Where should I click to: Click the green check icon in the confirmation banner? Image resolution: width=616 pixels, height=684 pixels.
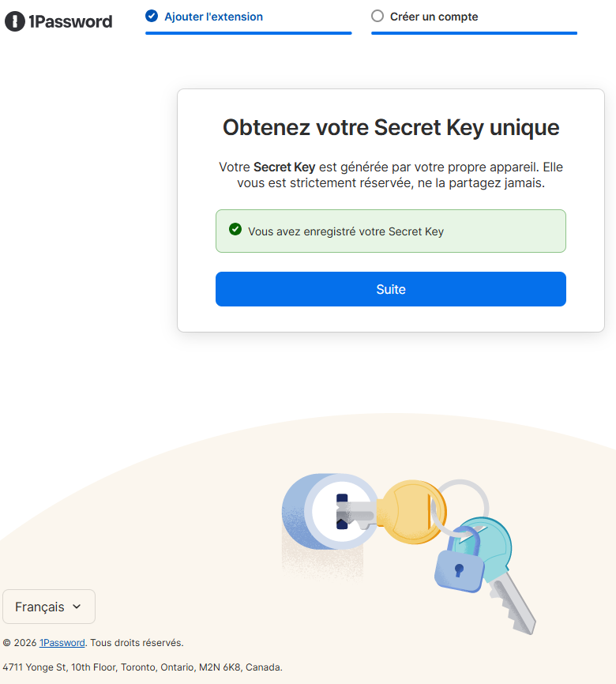pos(235,231)
